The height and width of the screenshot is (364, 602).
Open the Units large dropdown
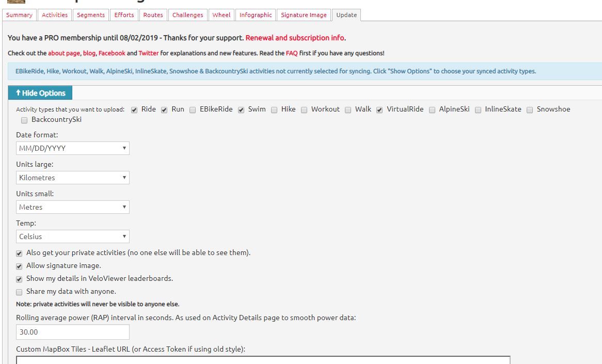click(x=73, y=178)
